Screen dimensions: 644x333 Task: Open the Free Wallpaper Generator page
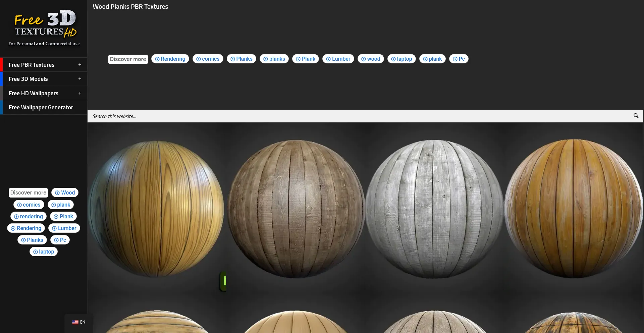[41, 107]
